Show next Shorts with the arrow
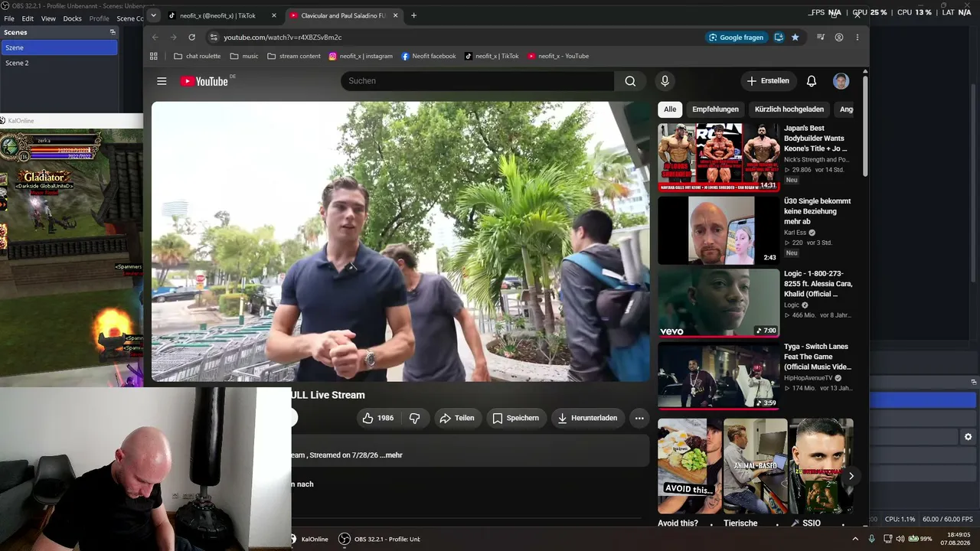This screenshot has height=551, width=980. (x=851, y=476)
